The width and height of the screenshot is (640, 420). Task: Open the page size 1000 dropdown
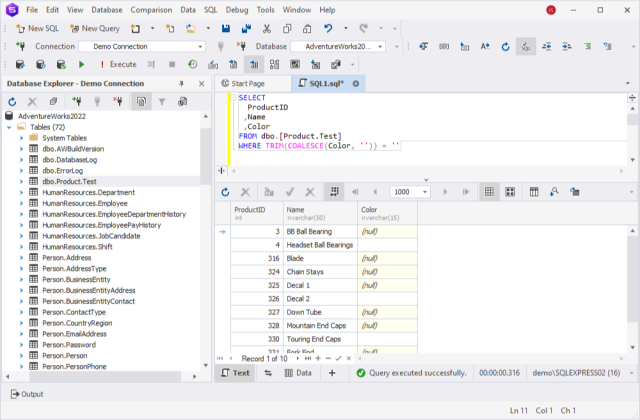(x=426, y=192)
